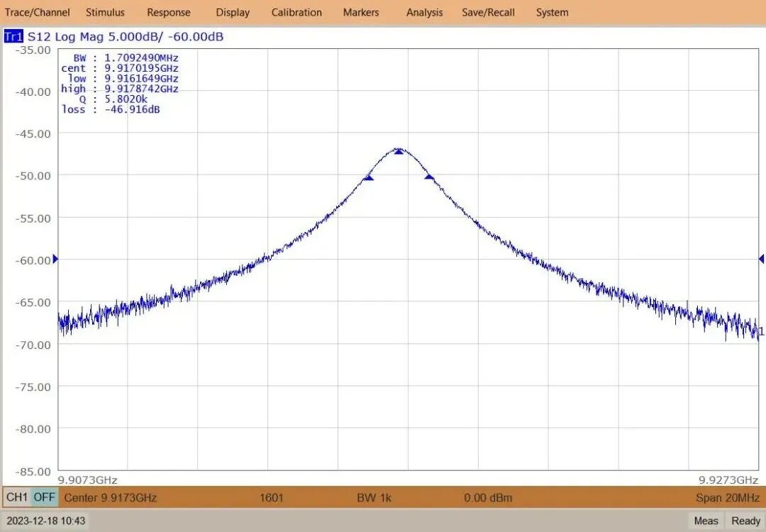Click the cent 9.9170195GHz readout
The image size is (766, 532).
[120, 68]
